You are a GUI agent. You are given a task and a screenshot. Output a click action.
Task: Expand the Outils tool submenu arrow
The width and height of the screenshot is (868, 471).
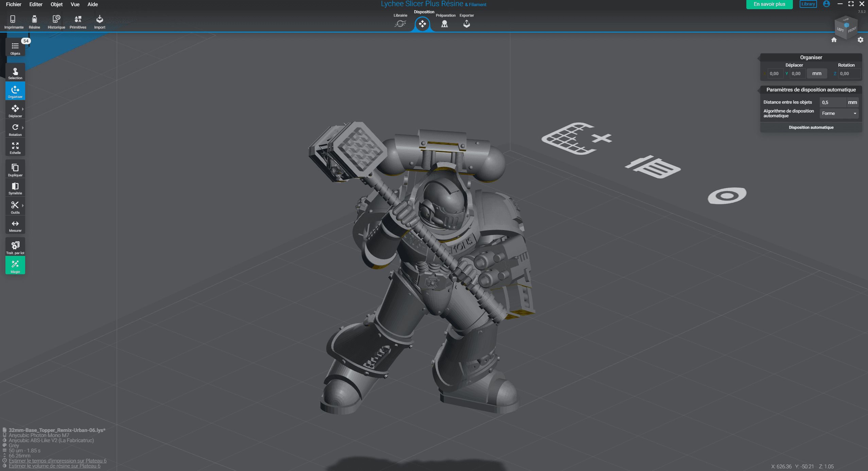(x=23, y=206)
